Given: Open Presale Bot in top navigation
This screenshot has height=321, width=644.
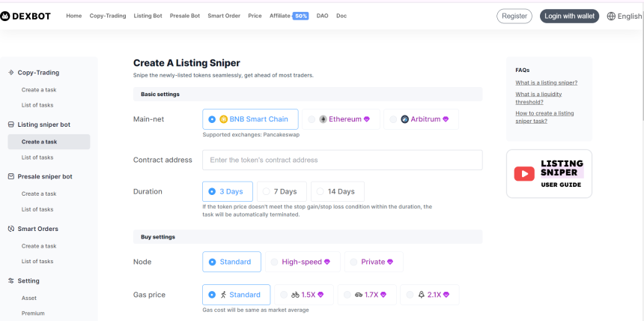Looking at the screenshot, I should [185, 16].
